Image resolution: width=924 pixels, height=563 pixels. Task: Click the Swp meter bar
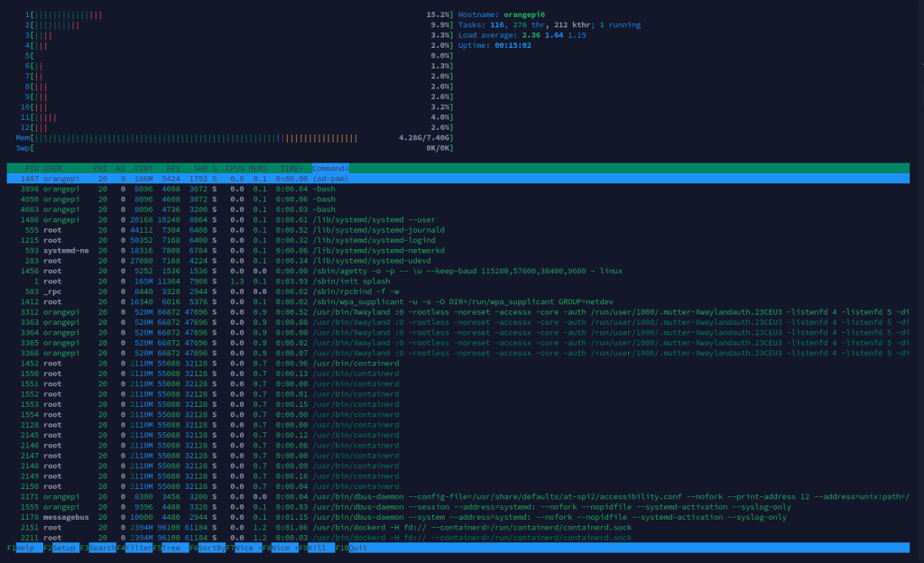coord(236,148)
